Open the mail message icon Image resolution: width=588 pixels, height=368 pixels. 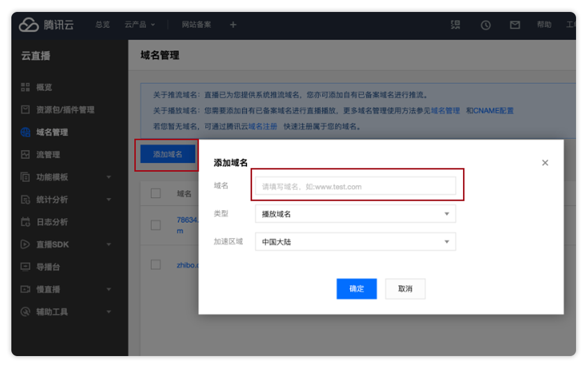coord(514,25)
